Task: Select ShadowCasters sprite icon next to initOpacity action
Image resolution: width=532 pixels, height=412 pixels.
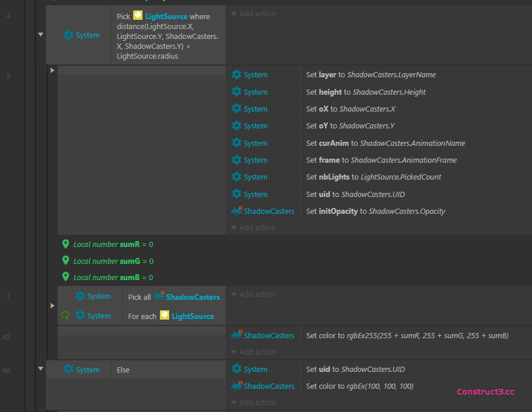Action: pyautogui.click(x=237, y=211)
